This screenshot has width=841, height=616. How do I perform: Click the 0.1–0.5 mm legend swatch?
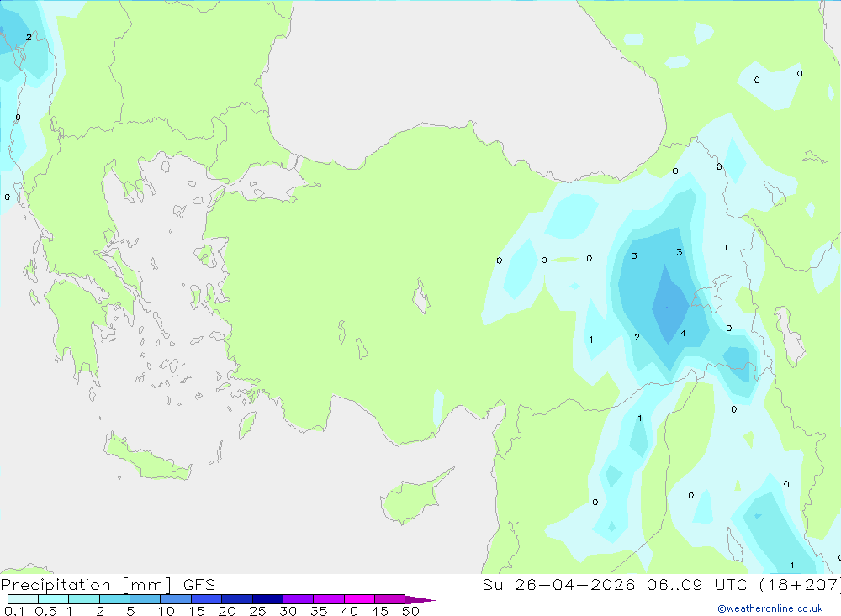click(23, 599)
